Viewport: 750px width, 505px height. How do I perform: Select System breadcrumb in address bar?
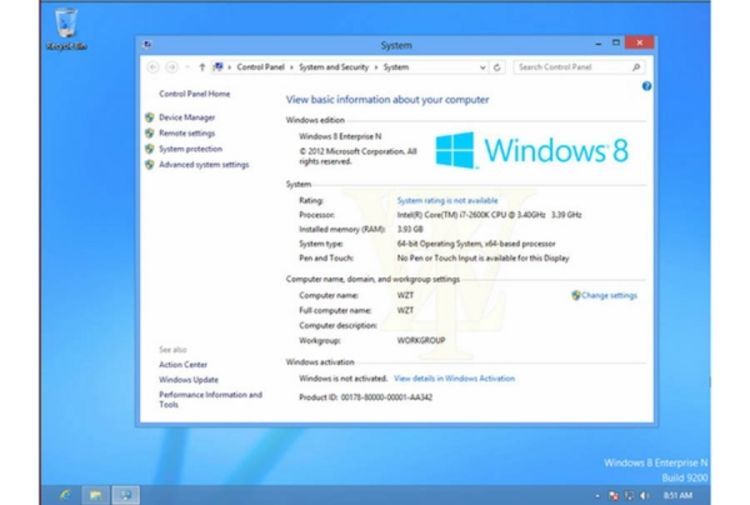396,67
